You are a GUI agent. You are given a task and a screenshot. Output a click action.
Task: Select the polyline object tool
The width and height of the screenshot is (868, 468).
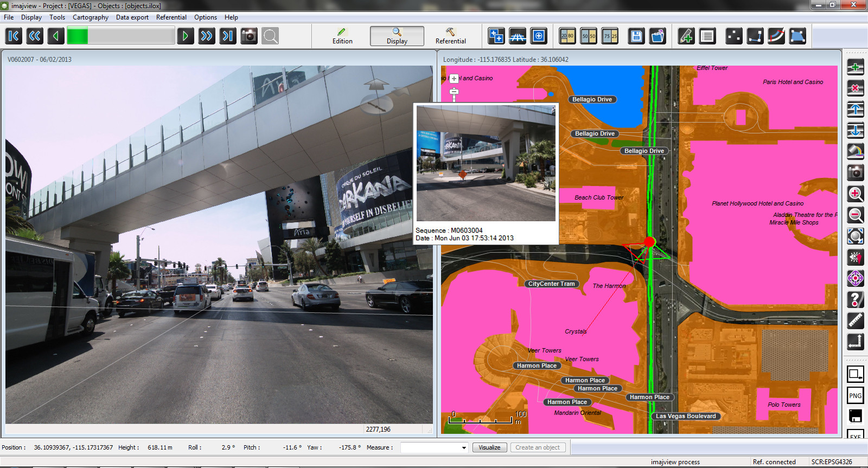[x=755, y=36]
